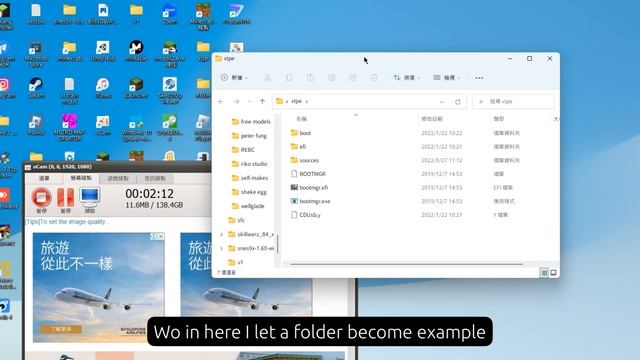Image resolution: width=640 pixels, height=360 pixels.
Task: Click the Paste icon in Explorer toolbar
Action: (310, 78)
